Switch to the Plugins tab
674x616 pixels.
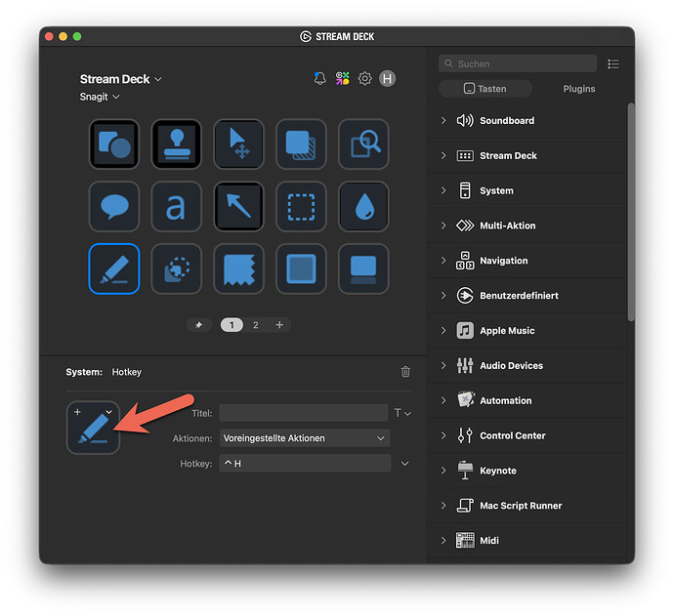(579, 89)
